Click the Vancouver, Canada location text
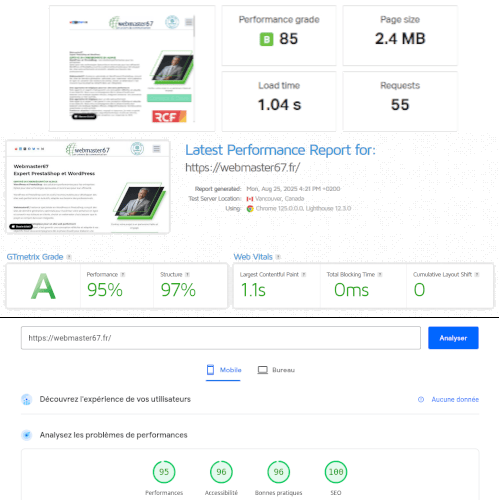Screen dimensions: 500x500 [280, 199]
